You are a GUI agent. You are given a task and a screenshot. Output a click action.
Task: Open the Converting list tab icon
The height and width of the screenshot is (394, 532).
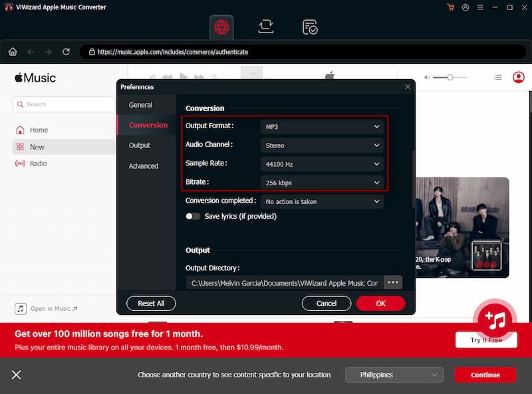tap(265, 27)
